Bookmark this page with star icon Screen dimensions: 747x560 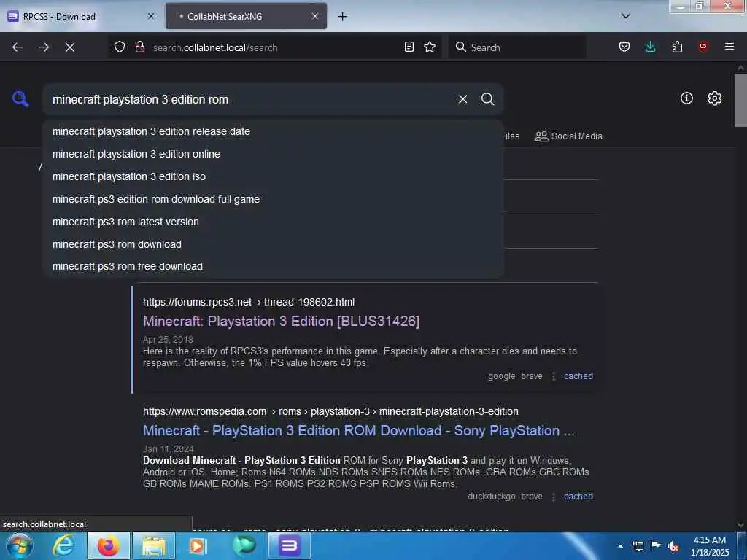[x=430, y=47]
